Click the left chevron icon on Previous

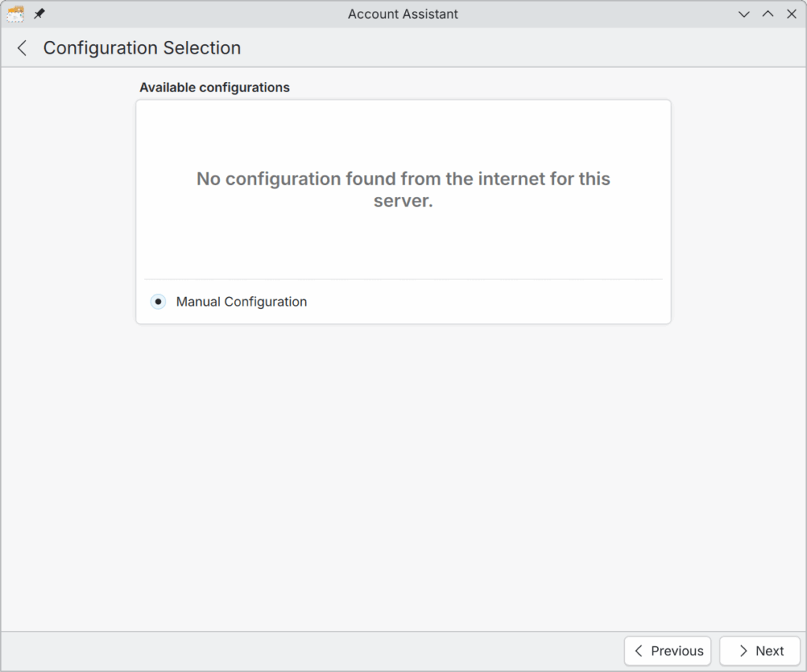click(x=639, y=651)
